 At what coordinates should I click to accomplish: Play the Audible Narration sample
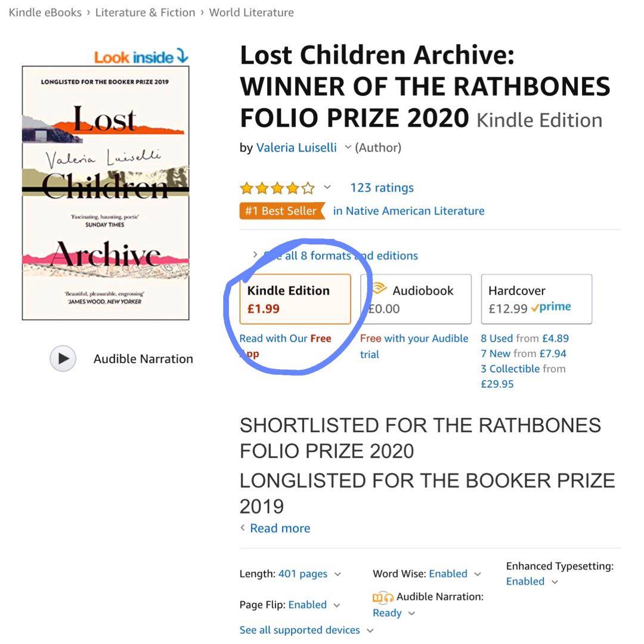coord(63,359)
